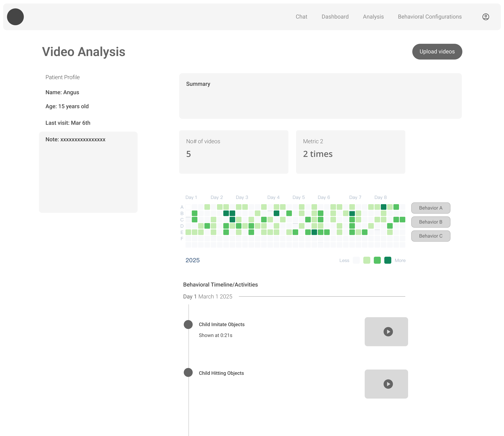
Task: Click the Child Hitting Objects timeline dot
Action: point(188,372)
